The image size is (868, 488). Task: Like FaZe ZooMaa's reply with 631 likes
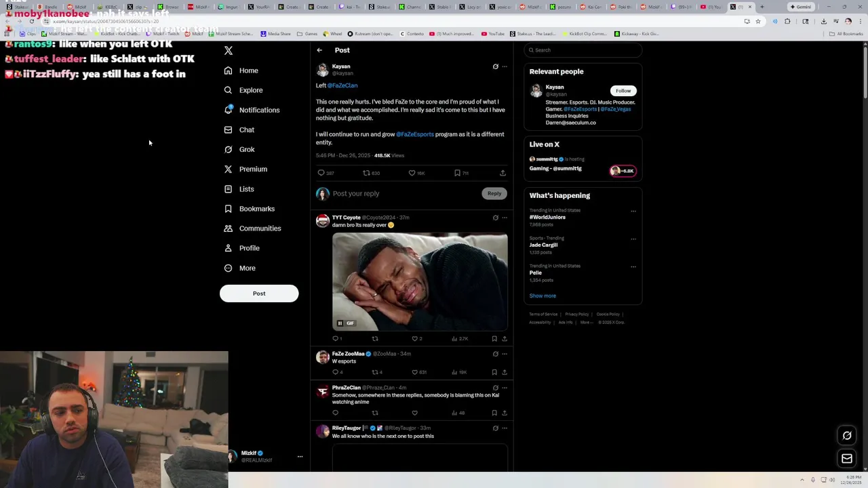(x=420, y=372)
